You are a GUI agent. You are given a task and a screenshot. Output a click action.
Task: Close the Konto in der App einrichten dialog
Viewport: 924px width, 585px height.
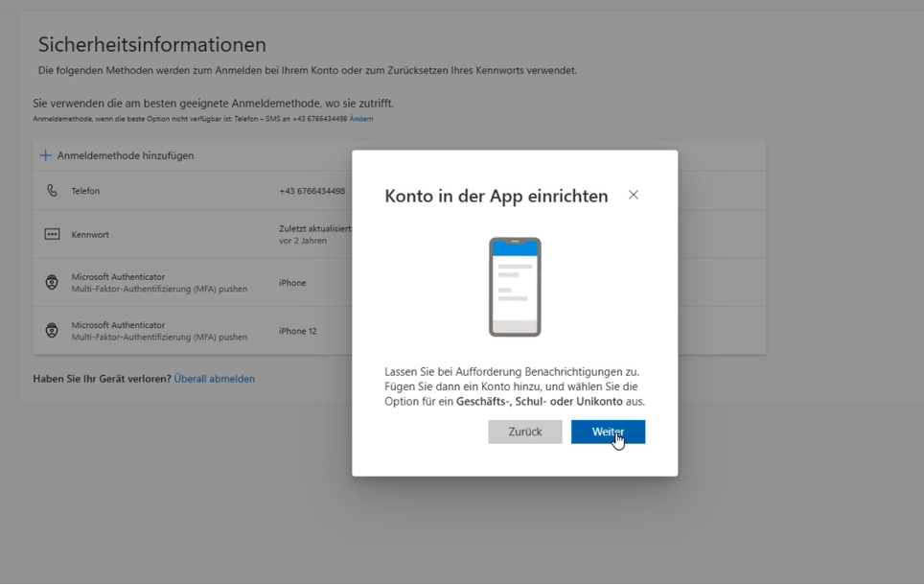pos(634,195)
